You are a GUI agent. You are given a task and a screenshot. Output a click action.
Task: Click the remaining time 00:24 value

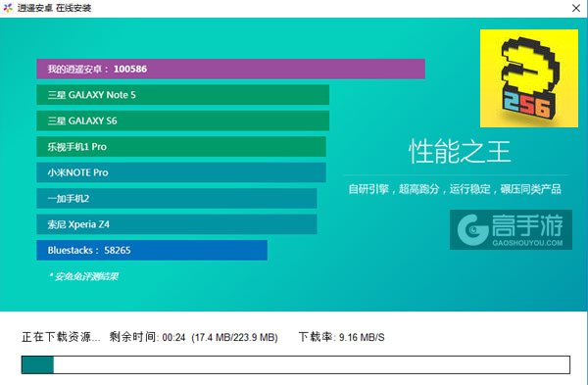tap(174, 337)
